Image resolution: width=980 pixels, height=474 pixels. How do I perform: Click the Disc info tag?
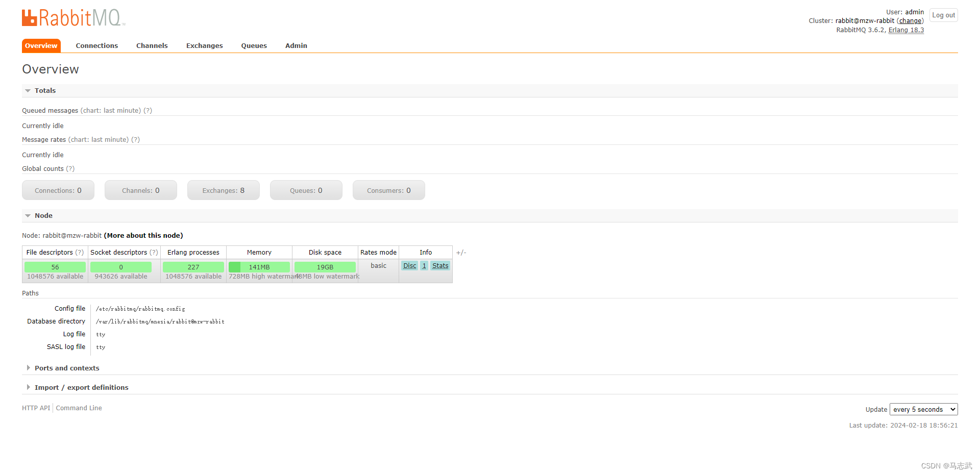pos(410,266)
